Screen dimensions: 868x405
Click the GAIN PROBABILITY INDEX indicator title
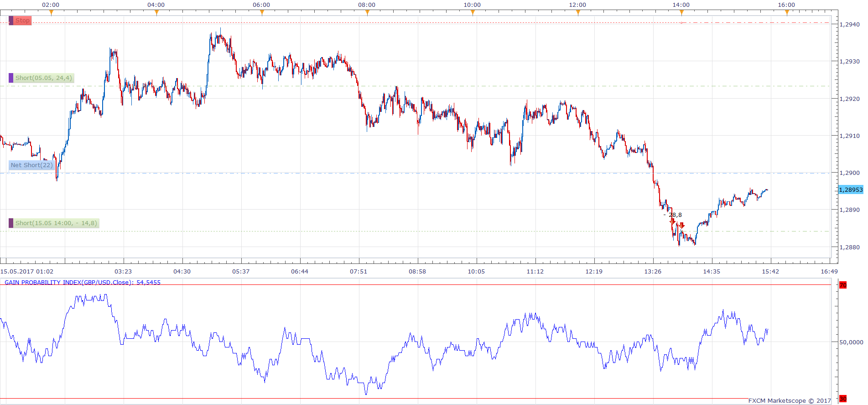point(83,282)
